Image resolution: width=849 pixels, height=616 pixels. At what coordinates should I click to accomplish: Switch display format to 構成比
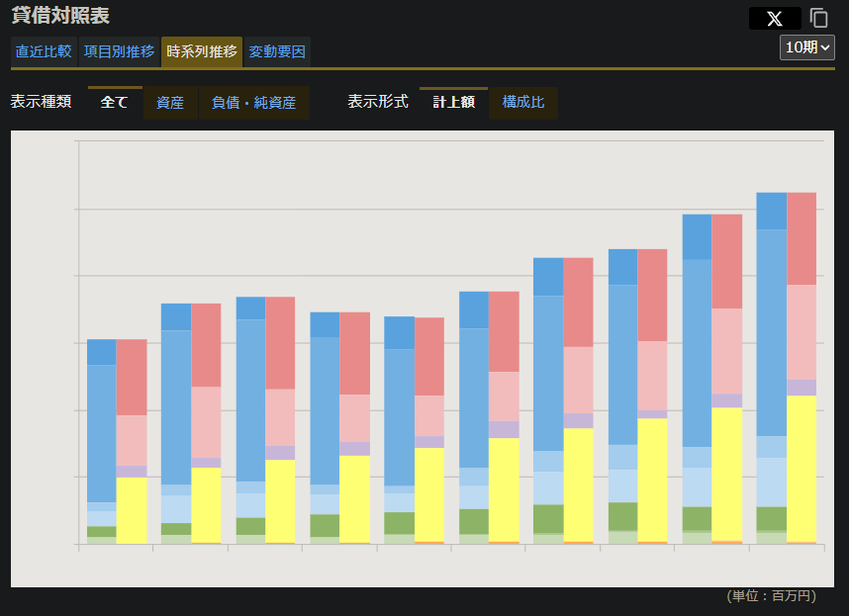coord(523,102)
